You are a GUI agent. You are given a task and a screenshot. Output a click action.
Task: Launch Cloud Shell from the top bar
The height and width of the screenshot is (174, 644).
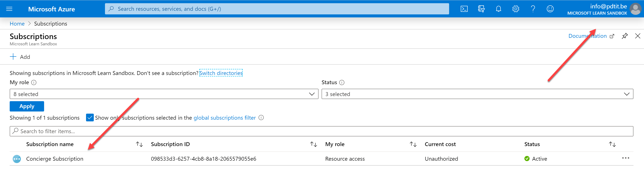pyautogui.click(x=464, y=9)
